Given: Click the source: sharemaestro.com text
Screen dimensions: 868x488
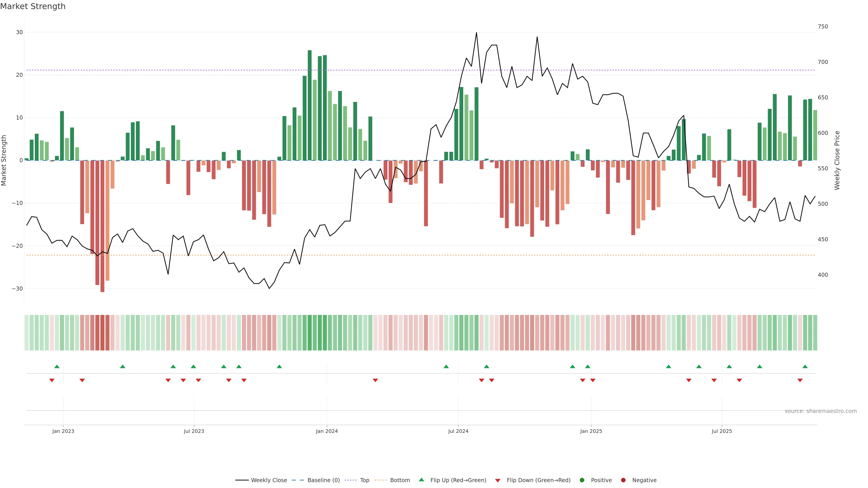Looking at the screenshot, I should pos(821,411).
